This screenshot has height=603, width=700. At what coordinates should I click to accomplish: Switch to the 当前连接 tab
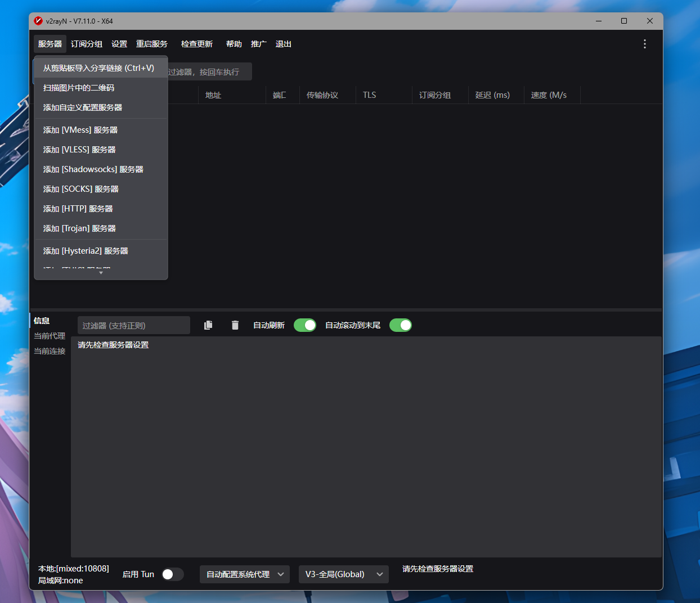coord(50,351)
